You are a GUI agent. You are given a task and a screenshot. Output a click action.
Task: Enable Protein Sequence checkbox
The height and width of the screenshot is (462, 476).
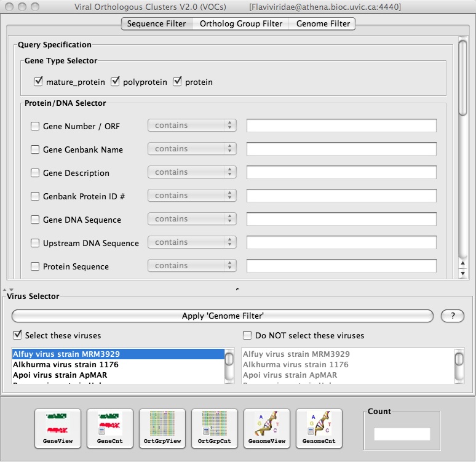[35, 266]
